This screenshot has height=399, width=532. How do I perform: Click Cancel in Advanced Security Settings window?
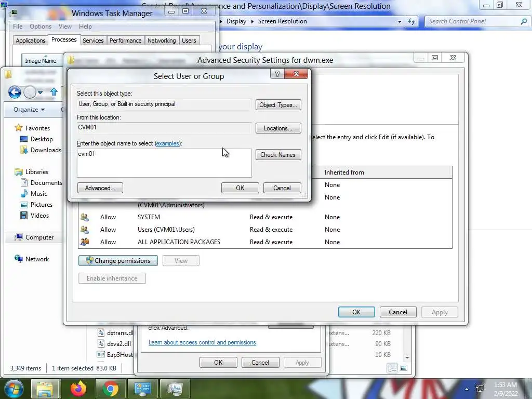[397, 312]
